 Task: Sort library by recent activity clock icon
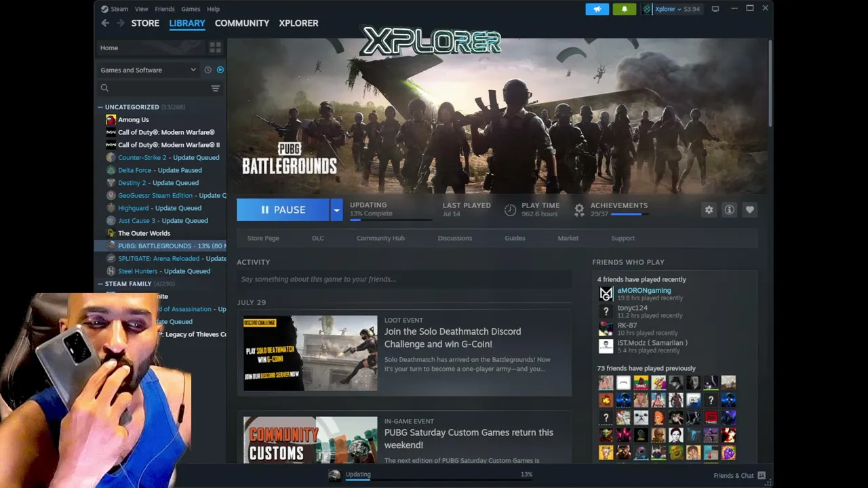tap(208, 70)
